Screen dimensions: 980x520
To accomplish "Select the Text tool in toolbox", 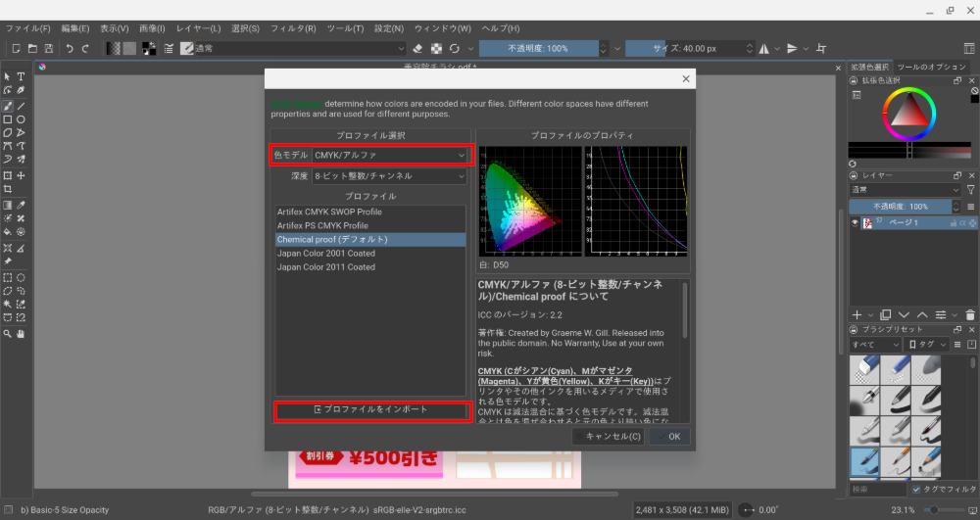I will (x=21, y=76).
